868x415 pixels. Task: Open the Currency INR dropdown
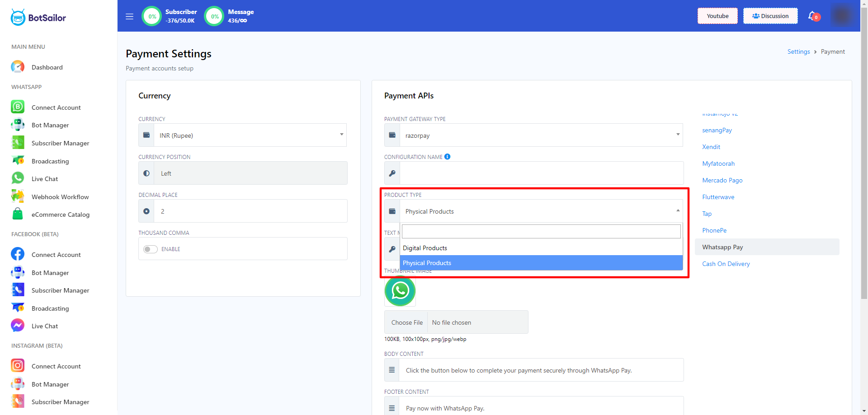[x=250, y=135]
